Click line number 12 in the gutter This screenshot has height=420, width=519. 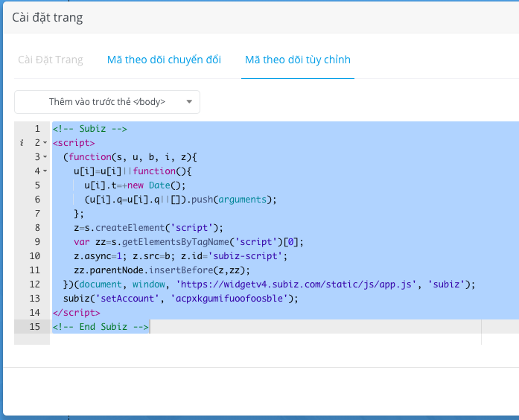click(34, 284)
